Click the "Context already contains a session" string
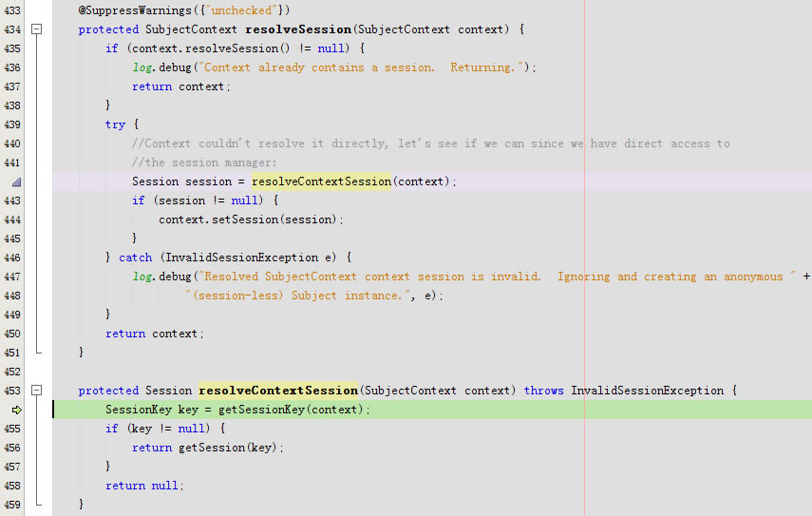 click(x=364, y=67)
